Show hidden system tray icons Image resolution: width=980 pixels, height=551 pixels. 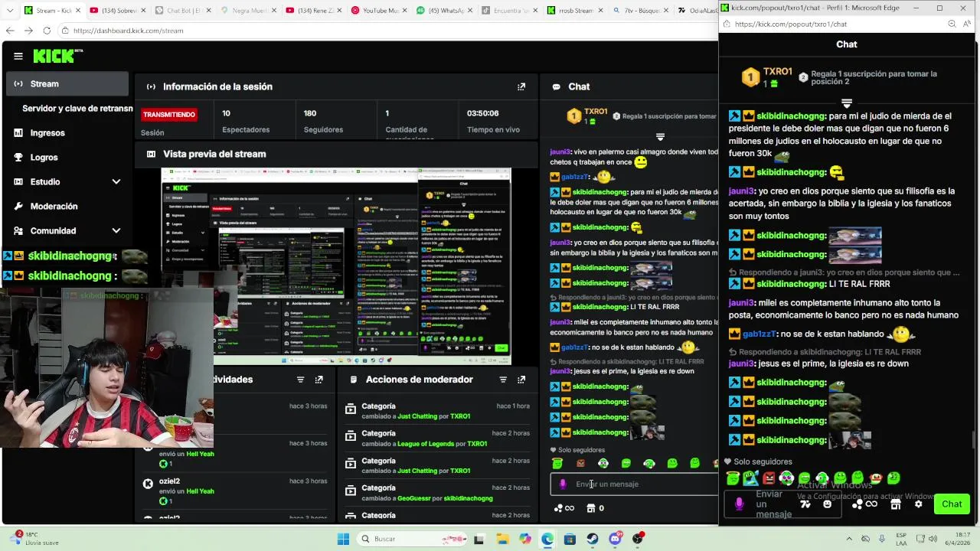[x=848, y=539]
